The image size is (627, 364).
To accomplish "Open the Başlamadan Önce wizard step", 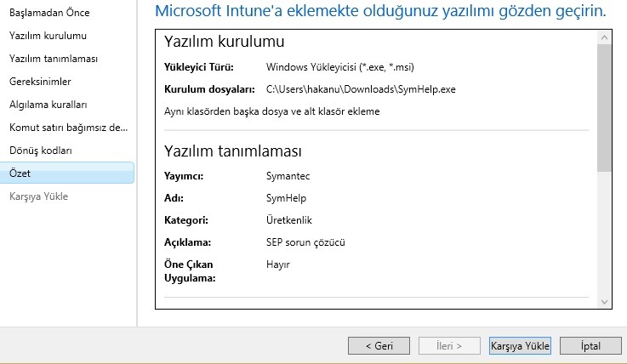I will [49, 13].
